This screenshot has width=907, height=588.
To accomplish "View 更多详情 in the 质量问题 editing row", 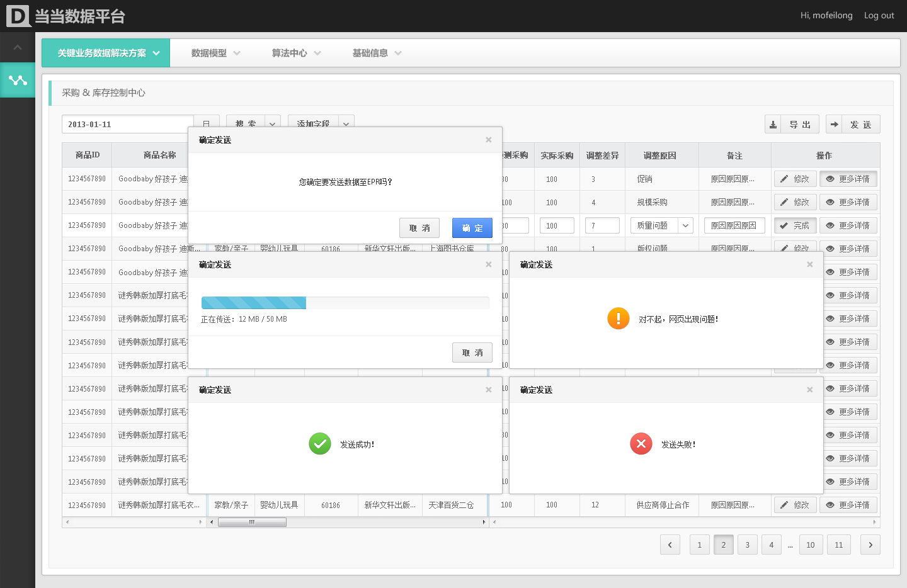I will (x=848, y=225).
